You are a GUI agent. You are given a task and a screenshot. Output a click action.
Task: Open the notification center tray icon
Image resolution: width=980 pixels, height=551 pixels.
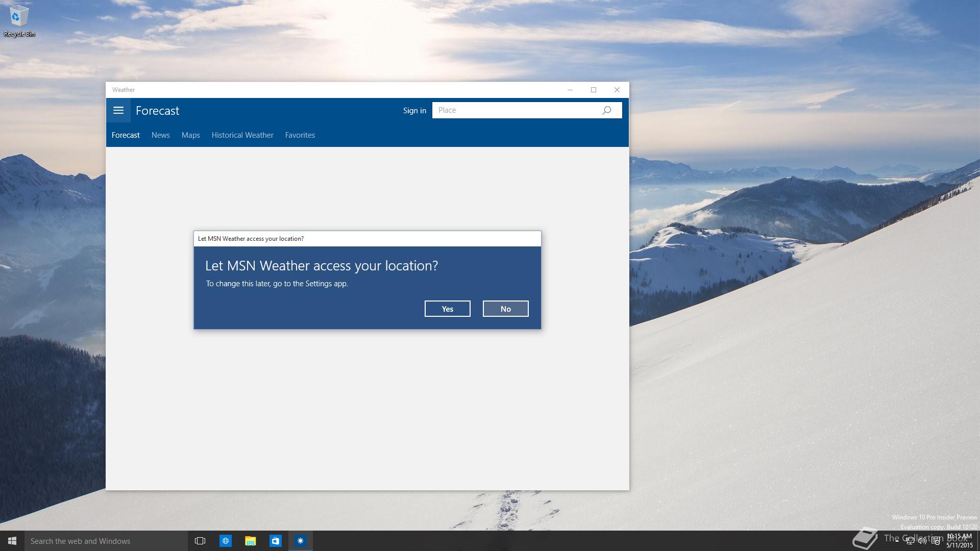(936, 541)
